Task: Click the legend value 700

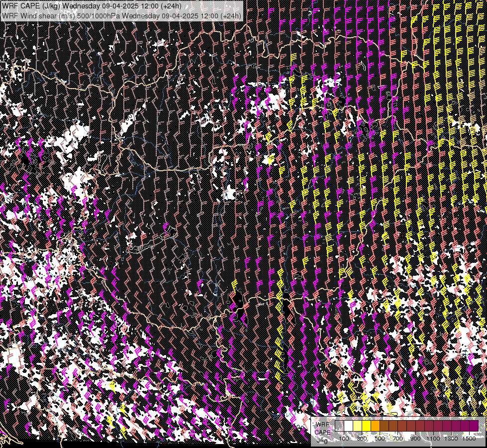Action: coord(397,439)
